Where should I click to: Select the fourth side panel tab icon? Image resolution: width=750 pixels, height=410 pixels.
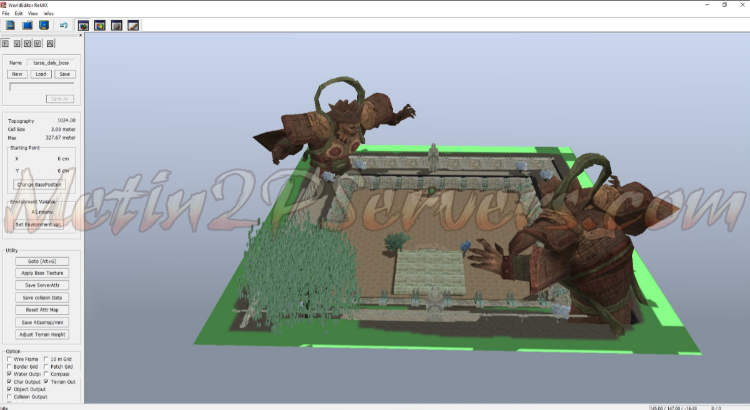click(x=38, y=44)
